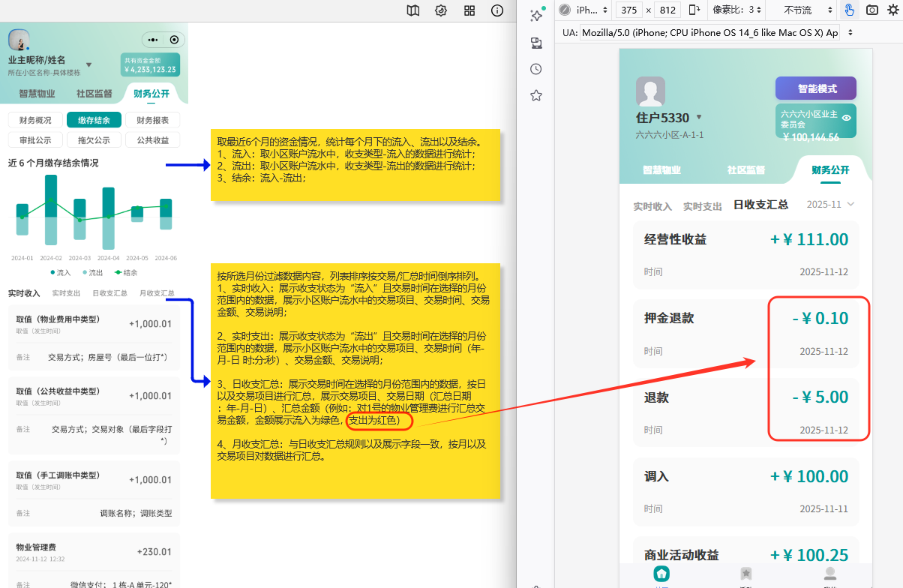The image size is (903, 588).
Task: Click the 财务概况 button
Action: coord(35,120)
